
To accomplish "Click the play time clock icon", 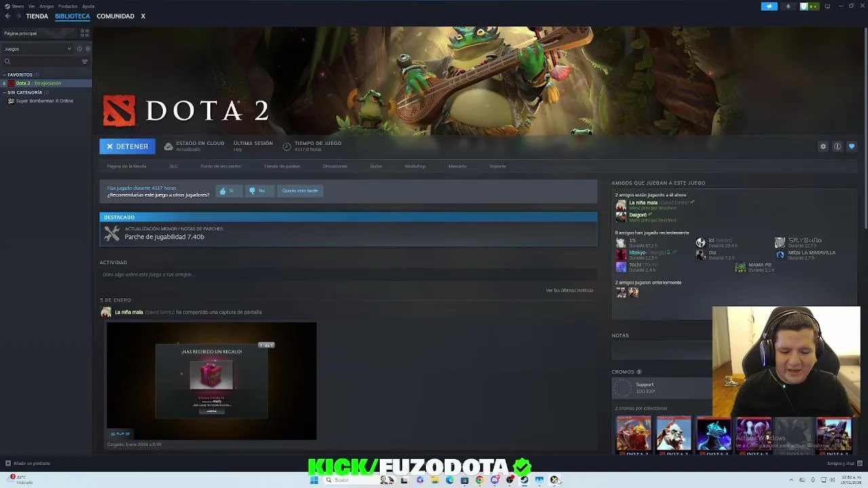I will [x=287, y=146].
